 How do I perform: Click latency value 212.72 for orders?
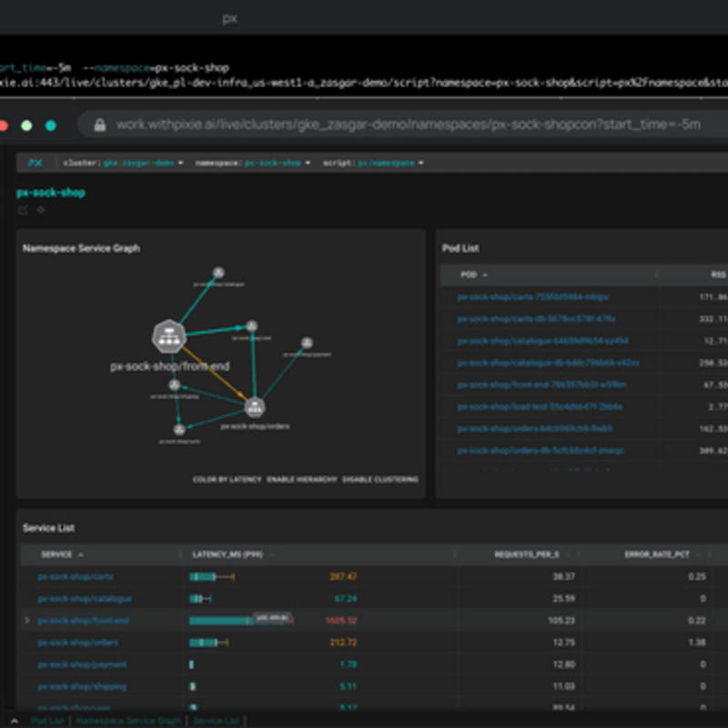click(343, 642)
